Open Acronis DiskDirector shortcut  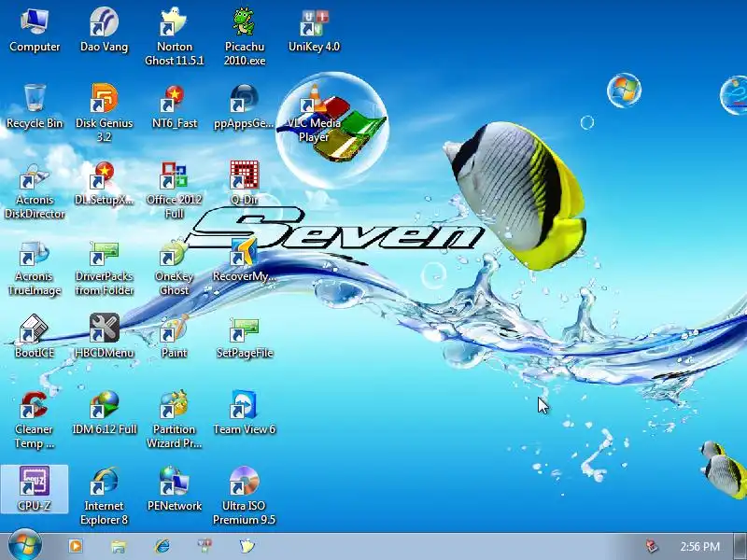coord(35,190)
